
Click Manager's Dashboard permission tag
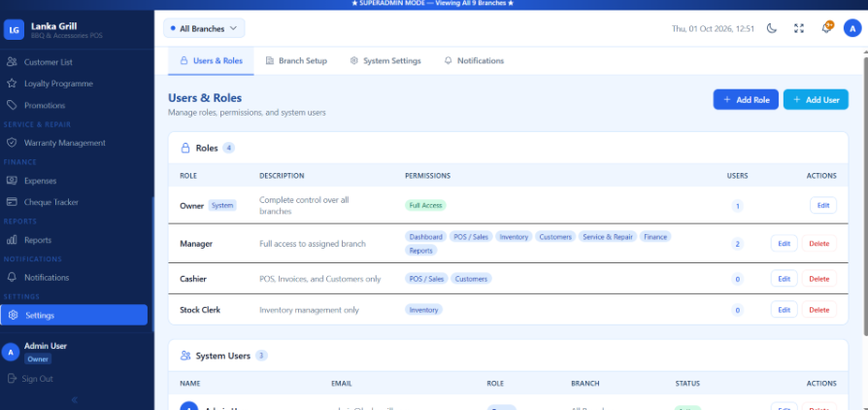click(425, 237)
